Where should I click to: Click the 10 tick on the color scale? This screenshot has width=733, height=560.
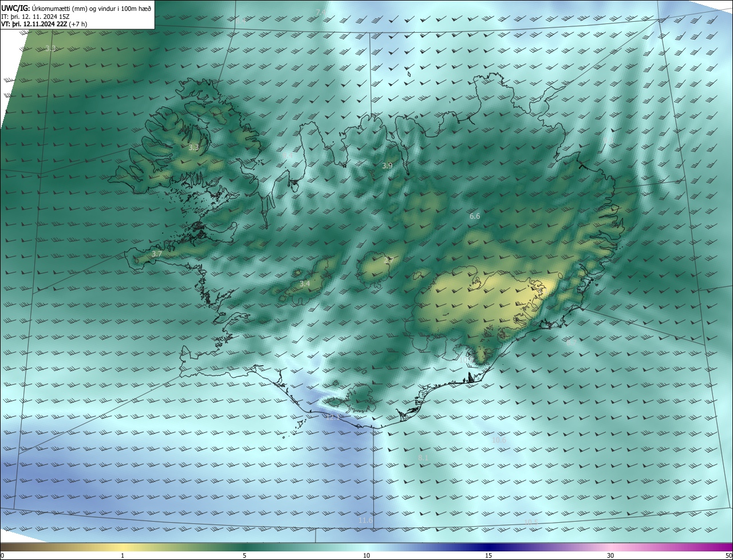click(366, 555)
